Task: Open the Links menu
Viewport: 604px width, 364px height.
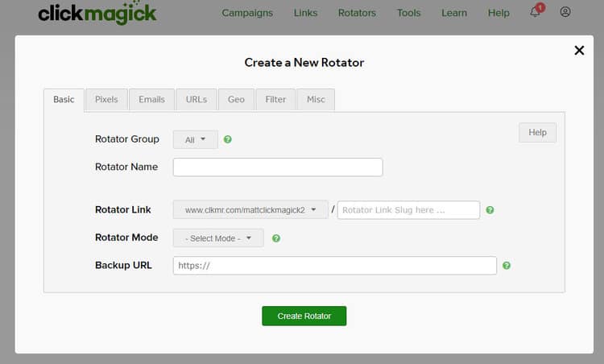Action: pyautogui.click(x=305, y=13)
